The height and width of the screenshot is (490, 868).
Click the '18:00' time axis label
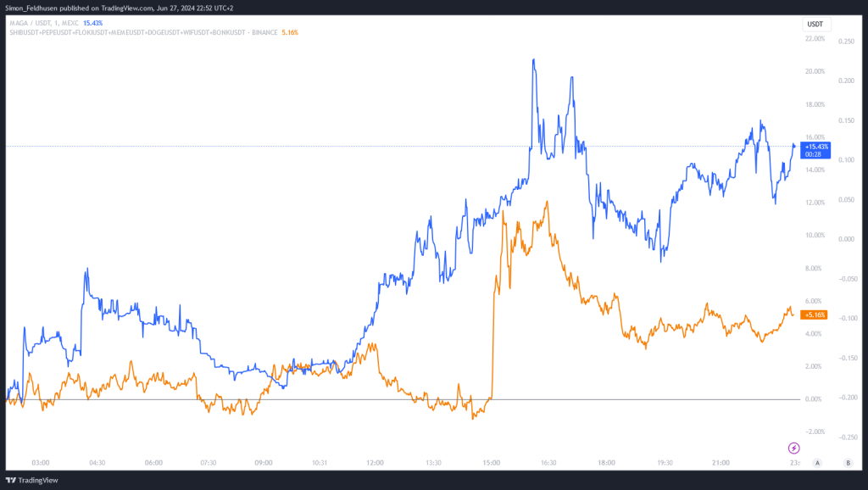[606, 463]
